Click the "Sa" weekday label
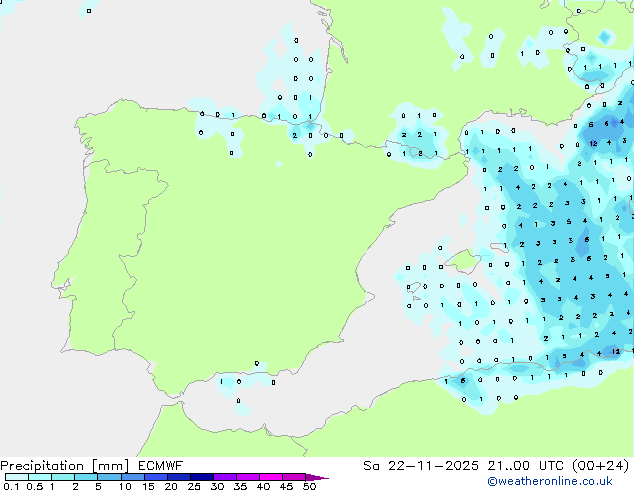Viewport: 634px width, 490px height. tap(371, 466)
